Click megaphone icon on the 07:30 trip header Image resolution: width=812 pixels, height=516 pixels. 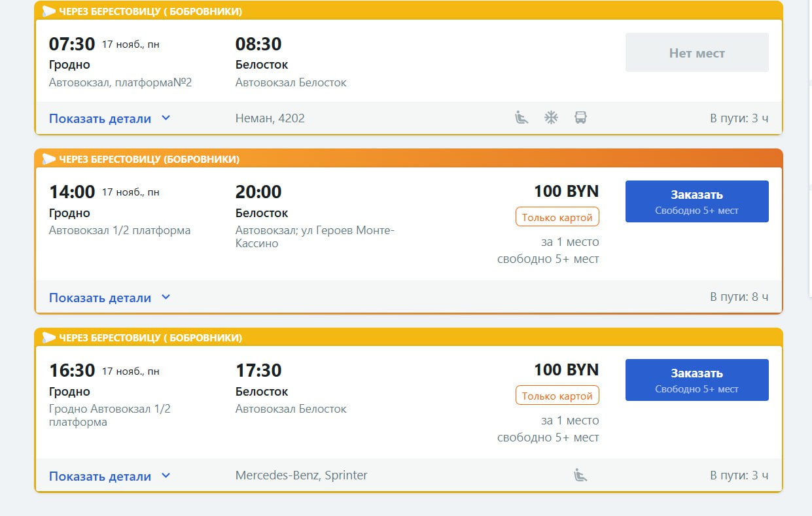pos(49,11)
